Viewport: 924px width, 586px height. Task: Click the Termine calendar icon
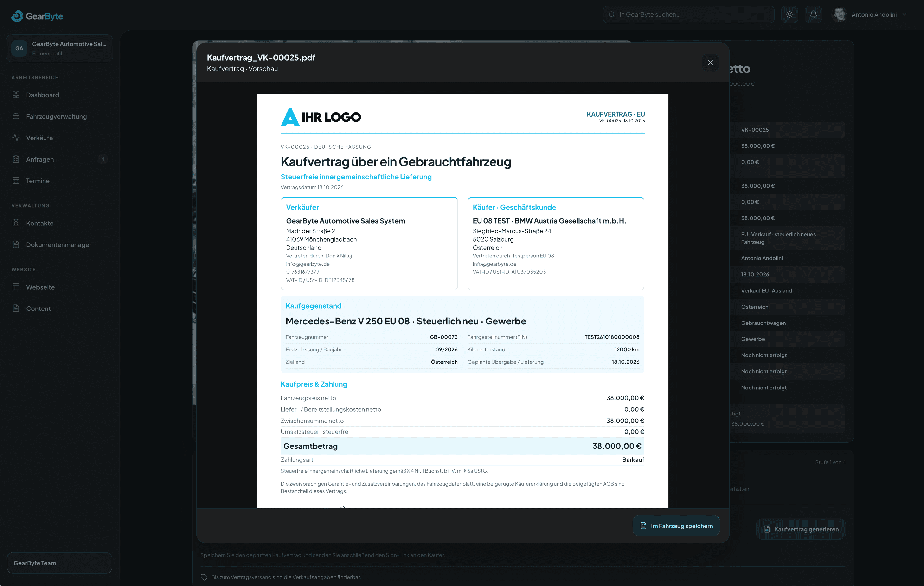tap(16, 180)
